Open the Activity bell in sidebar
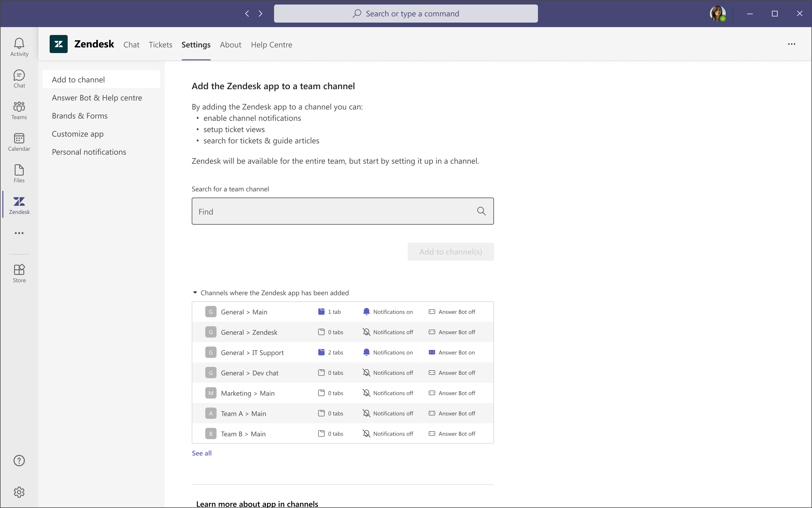 tap(19, 47)
